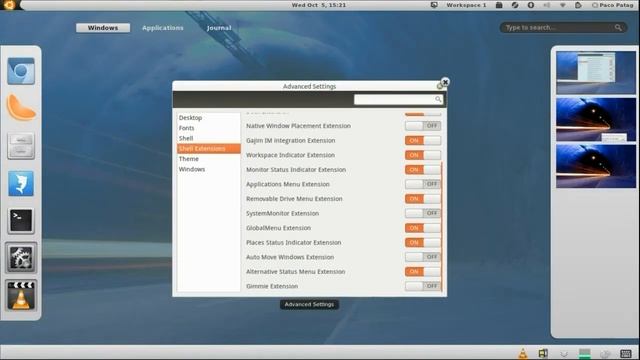
Task: Launch the blue bird app in dash
Action: (21, 183)
